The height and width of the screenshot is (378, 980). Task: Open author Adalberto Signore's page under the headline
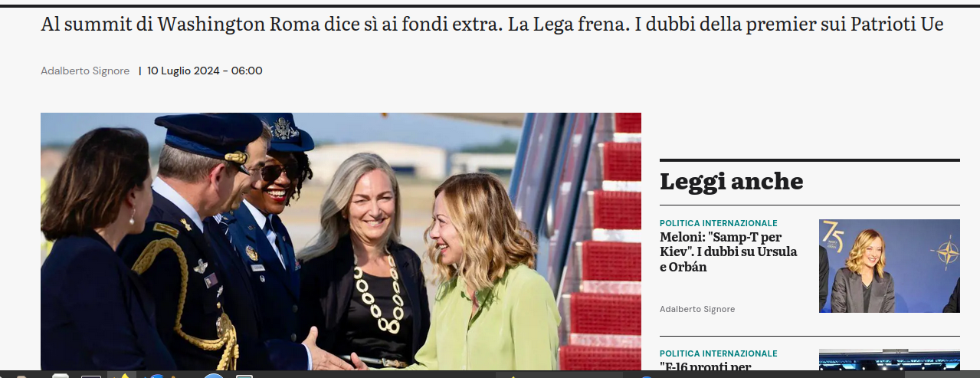(x=85, y=71)
